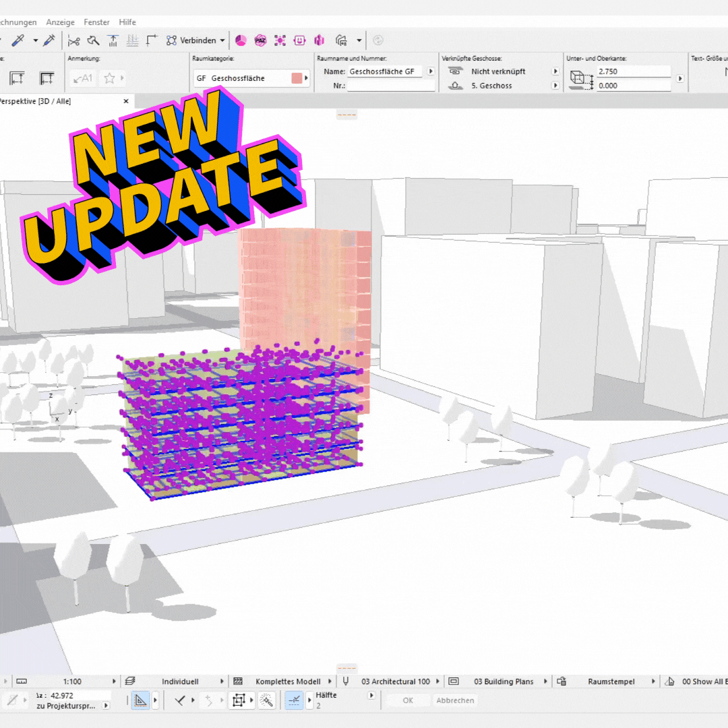Viewport: 728px width, 728px height.
Task: Edit the Name field Geschossfläche GF
Action: coord(385,71)
